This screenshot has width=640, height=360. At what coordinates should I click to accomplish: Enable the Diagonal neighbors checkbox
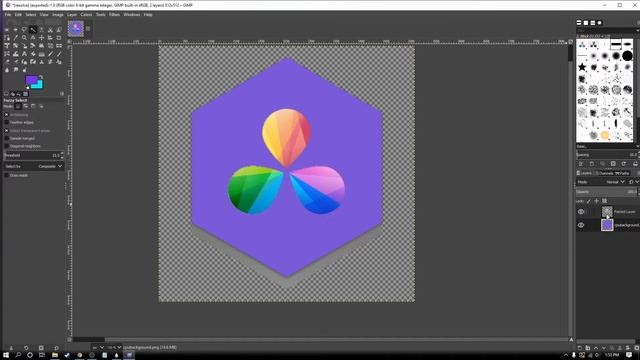[x=7, y=146]
